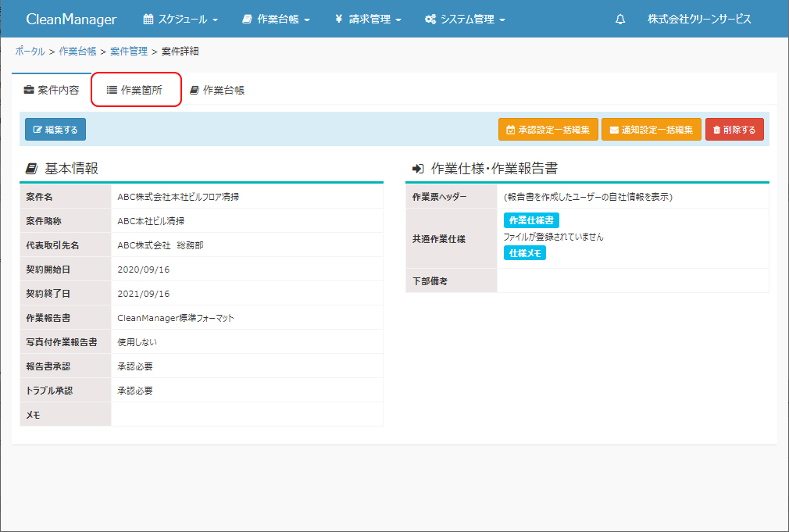
Task: Click the CleanManager logo
Action: [x=71, y=20]
